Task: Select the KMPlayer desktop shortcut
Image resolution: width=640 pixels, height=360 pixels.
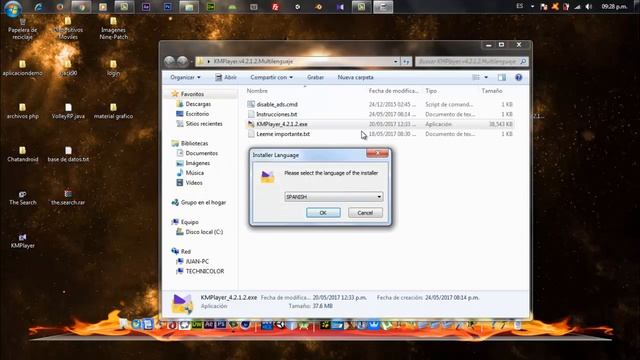Action: coord(22,241)
